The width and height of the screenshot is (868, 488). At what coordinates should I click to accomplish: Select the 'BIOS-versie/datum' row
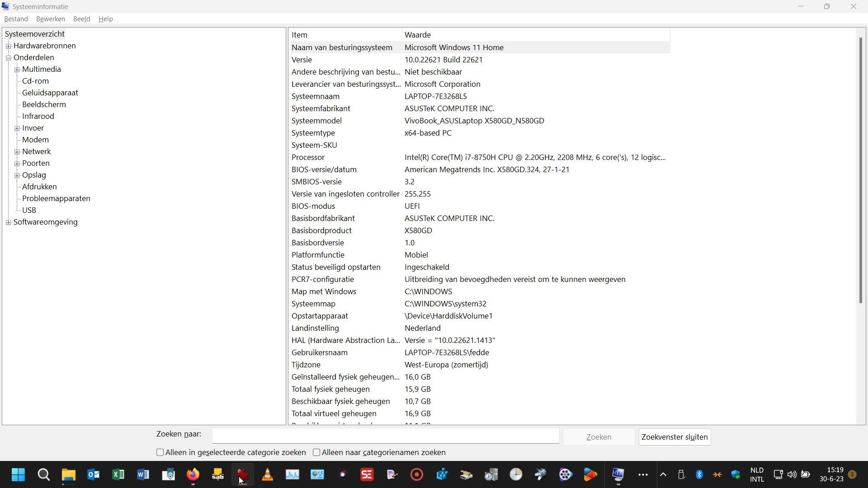click(480, 169)
